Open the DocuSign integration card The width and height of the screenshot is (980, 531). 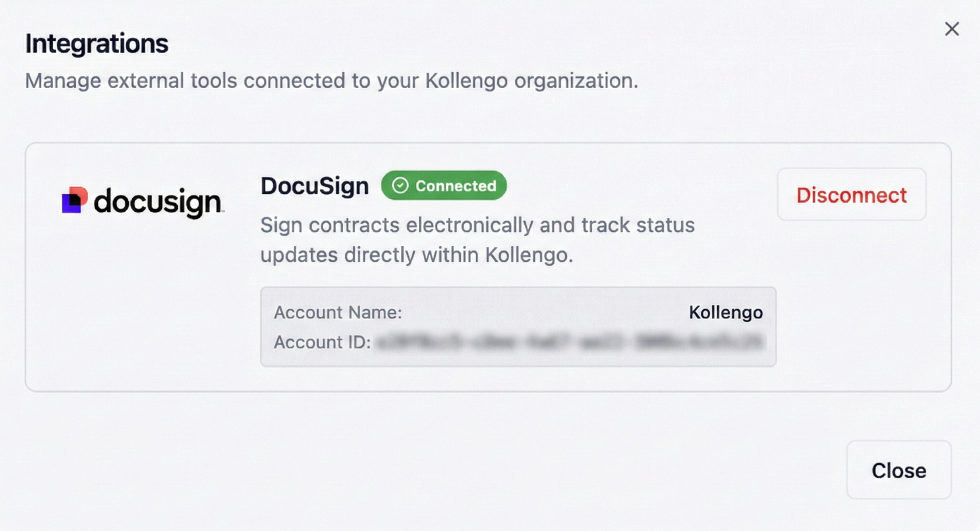tap(489, 266)
